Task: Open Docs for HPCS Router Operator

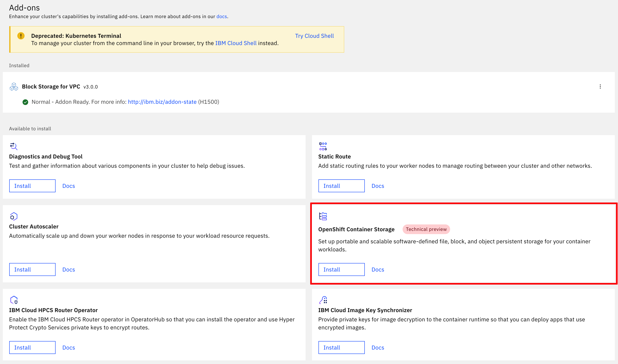Action: (x=69, y=348)
